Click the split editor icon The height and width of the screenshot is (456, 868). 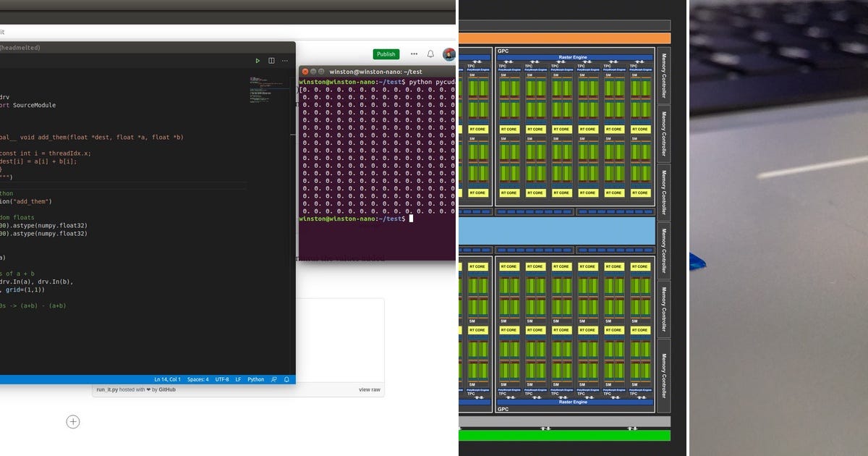click(272, 61)
